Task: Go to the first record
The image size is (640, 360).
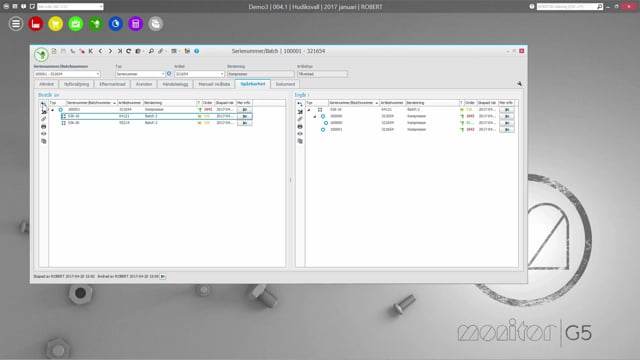Action: 91,51
